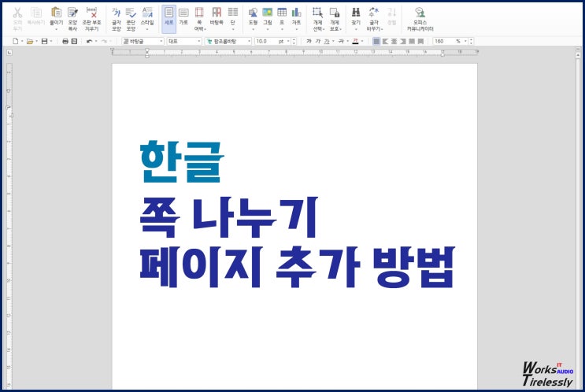Click the zoom percentage stepper arrows
The height and width of the screenshot is (392, 585).
(x=471, y=41)
